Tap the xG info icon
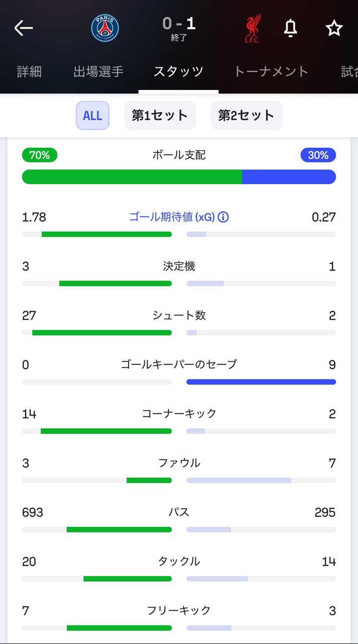This screenshot has height=644, width=358. tap(223, 217)
